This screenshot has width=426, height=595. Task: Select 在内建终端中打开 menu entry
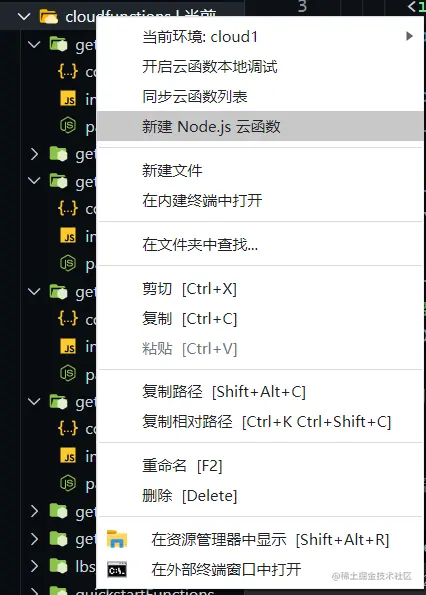(260, 200)
